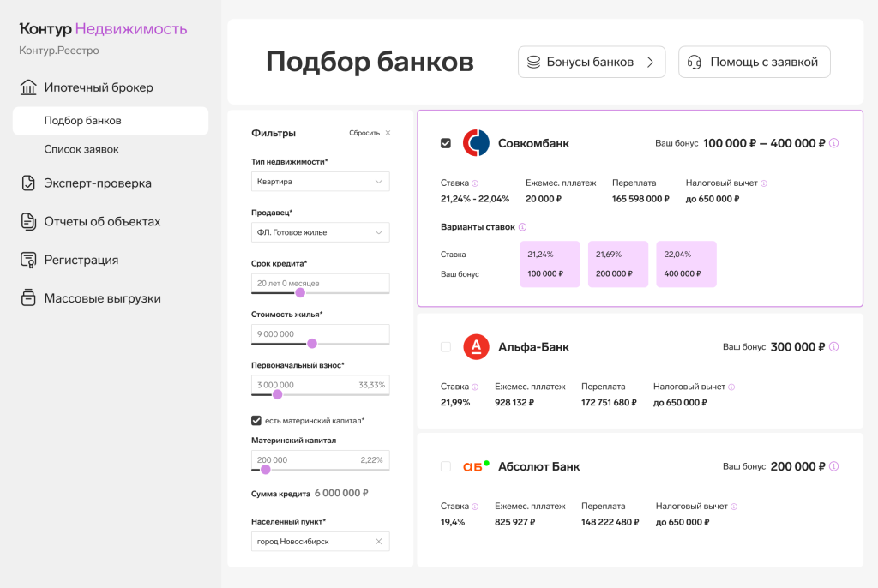Viewport: 878px width, 588px height.
Task: Click Ежемес. платеж value 928 132 ₽
Action: pos(514,403)
